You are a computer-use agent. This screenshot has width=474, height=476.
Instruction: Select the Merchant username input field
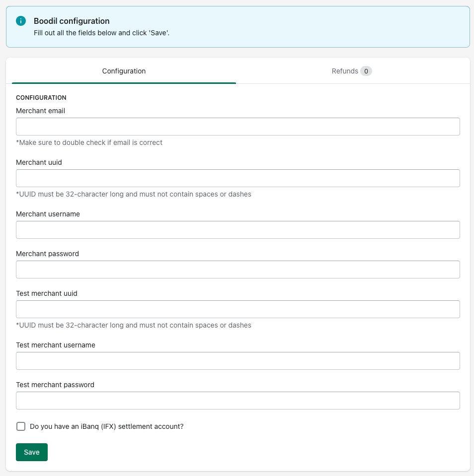(x=237, y=230)
